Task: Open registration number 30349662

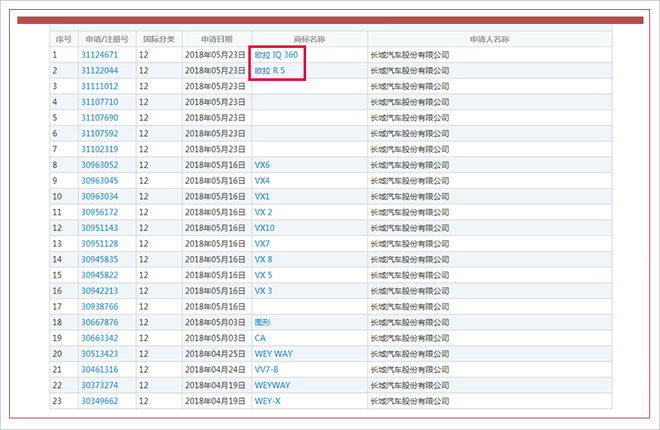Action: click(100, 401)
